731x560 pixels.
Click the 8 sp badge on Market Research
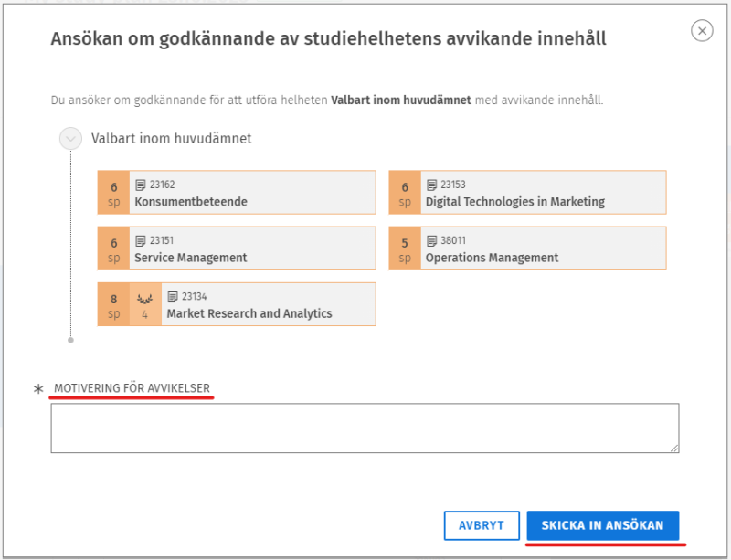[x=114, y=304]
